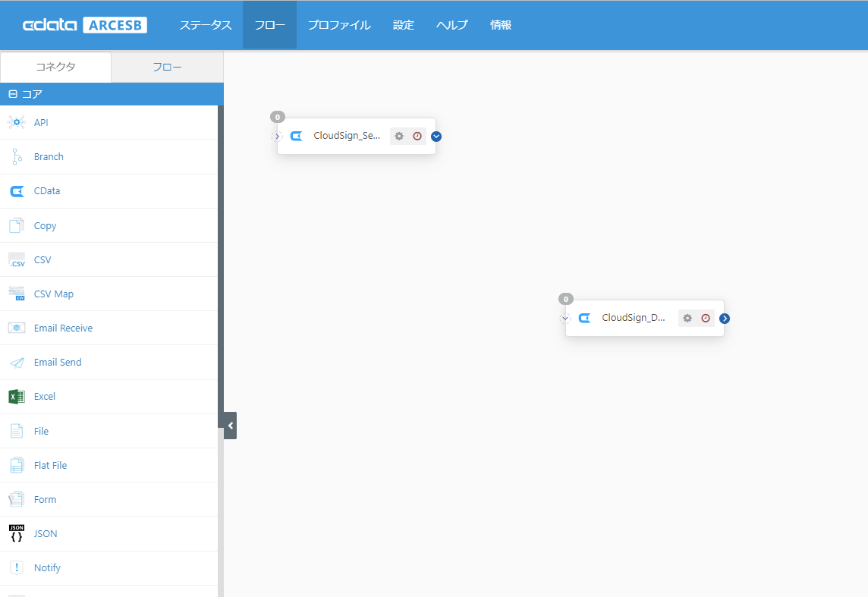This screenshot has width=868, height=597.
Task: Collapse the left sidebar with arrow handle
Action: (x=231, y=426)
